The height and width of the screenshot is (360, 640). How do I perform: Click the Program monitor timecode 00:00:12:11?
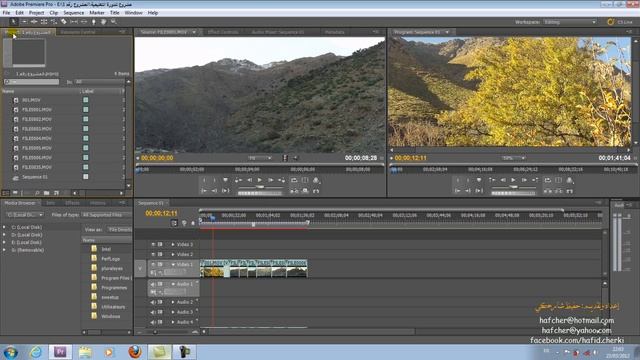410,158
